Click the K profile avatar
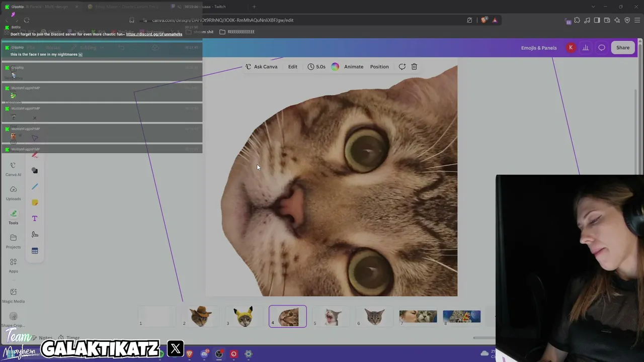 click(571, 48)
